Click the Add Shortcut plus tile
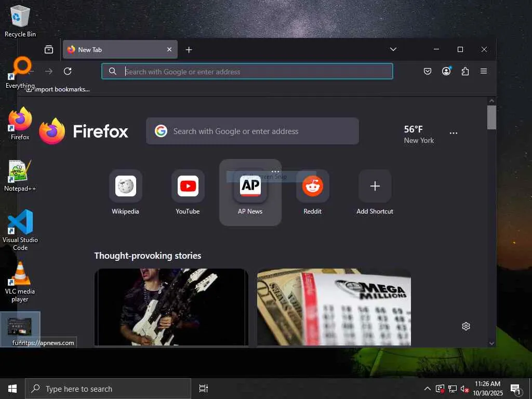This screenshot has height=399, width=532. (x=375, y=193)
